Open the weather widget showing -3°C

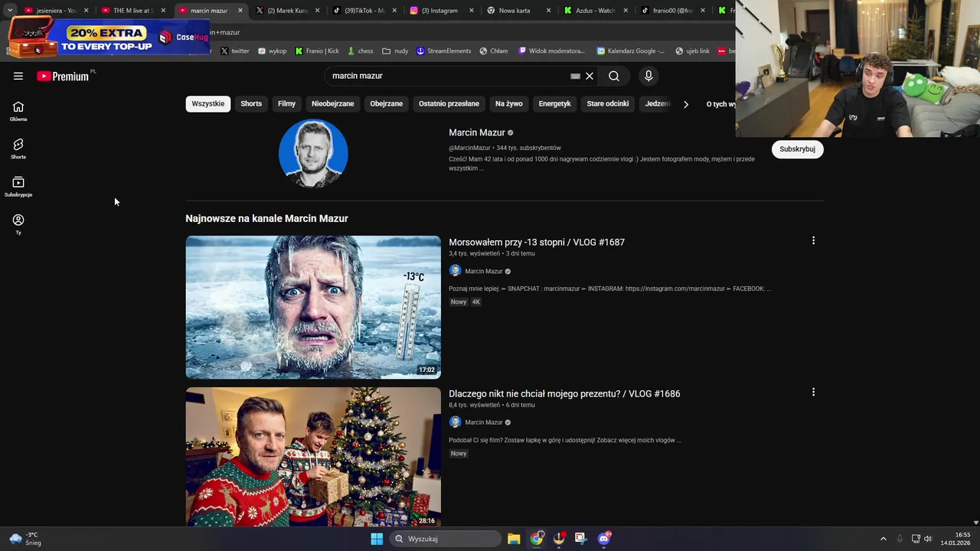click(24, 539)
